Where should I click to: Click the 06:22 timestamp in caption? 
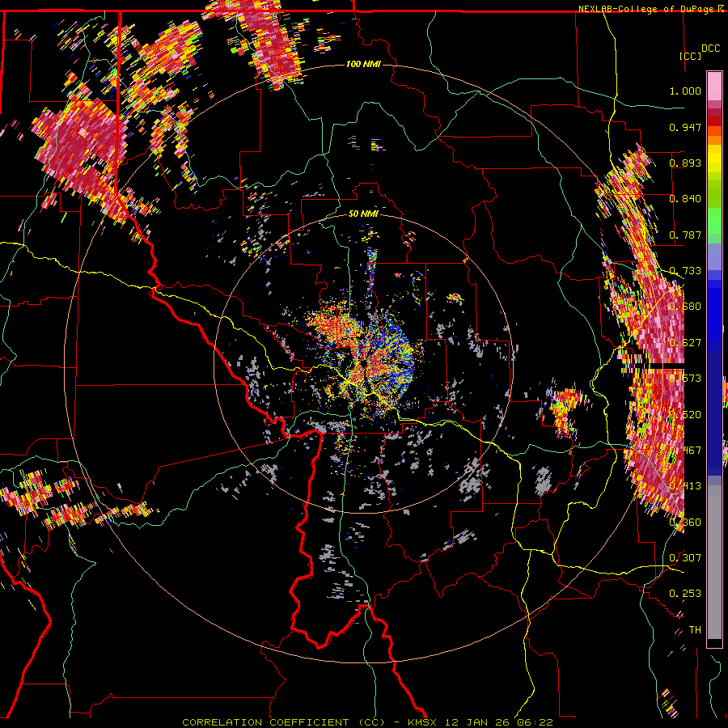(x=535, y=722)
